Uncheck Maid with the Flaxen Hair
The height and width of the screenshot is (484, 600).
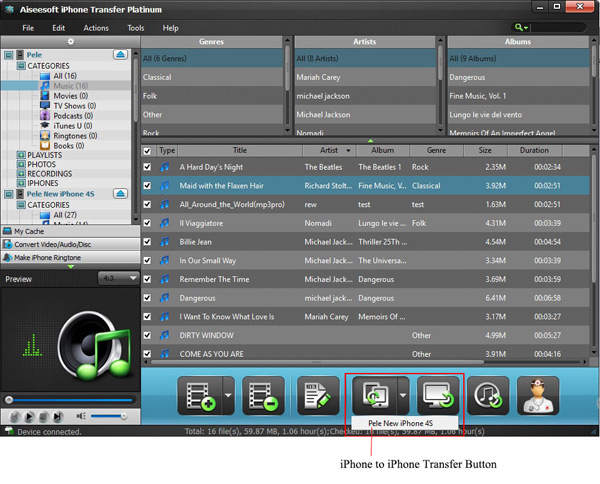[x=147, y=186]
